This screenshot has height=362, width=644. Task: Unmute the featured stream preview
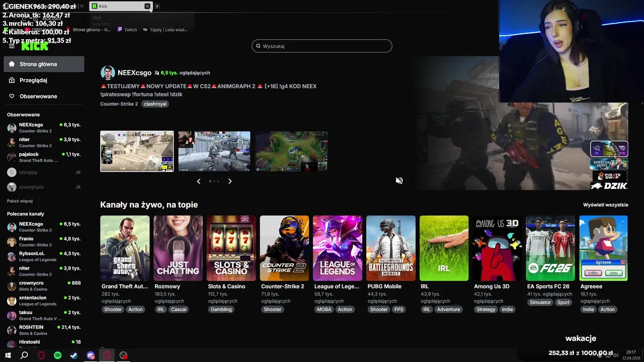click(x=399, y=180)
